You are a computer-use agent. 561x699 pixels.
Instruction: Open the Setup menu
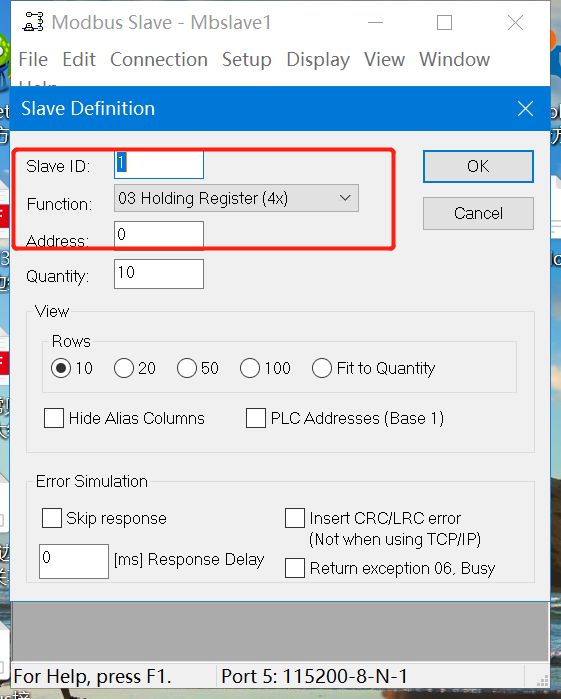coord(247,59)
